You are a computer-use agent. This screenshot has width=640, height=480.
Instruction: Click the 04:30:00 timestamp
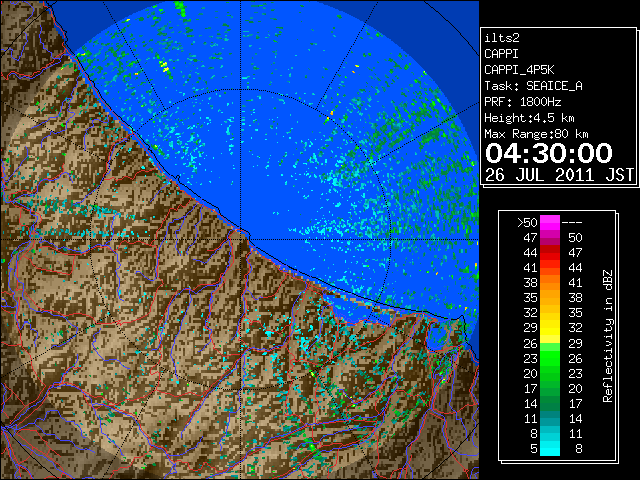[x=549, y=153]
